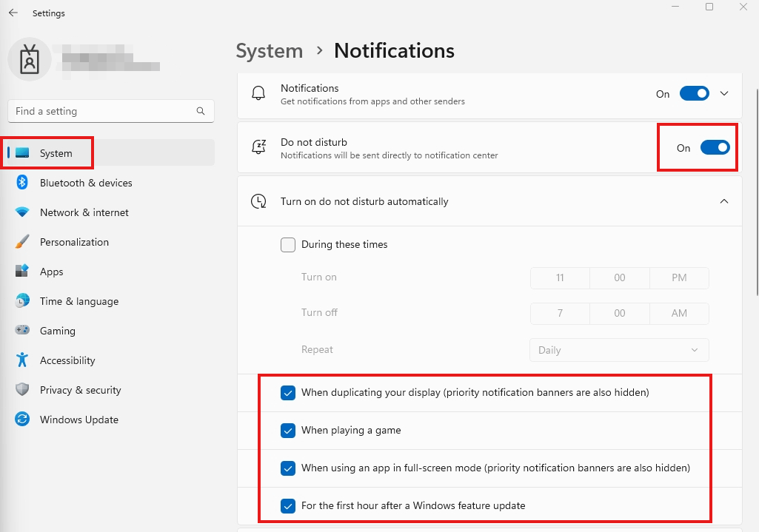
Task: Turn off the Notifications toggle
Action: click(694, 93)
